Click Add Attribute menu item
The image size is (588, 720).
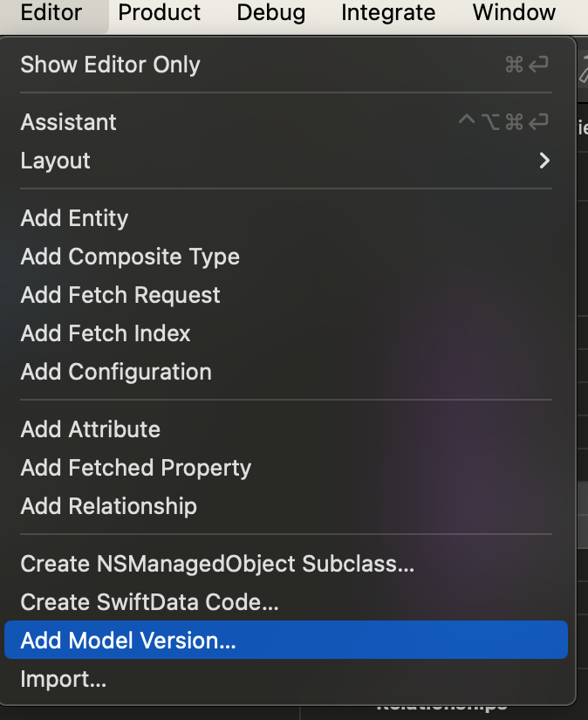click(91, 429)
